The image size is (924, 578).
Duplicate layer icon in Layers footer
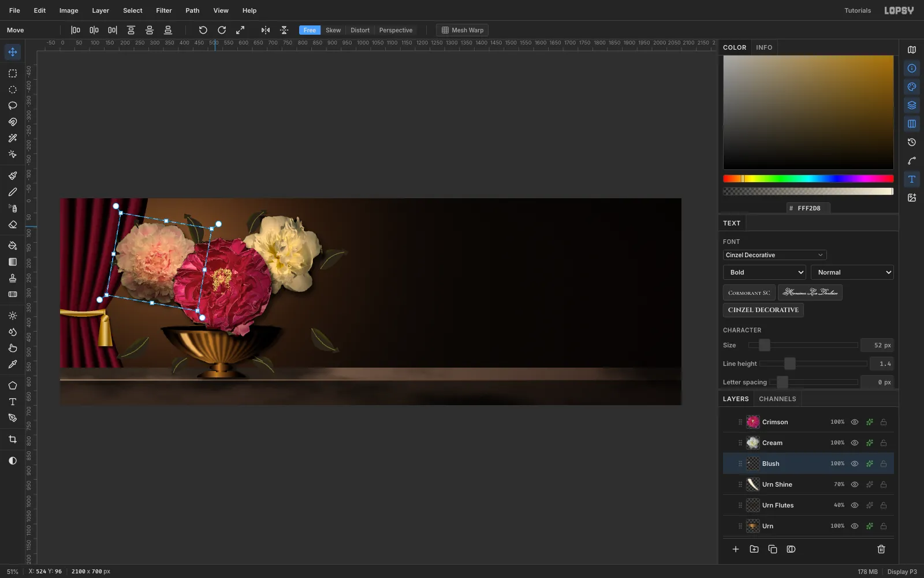coord(772,549)
